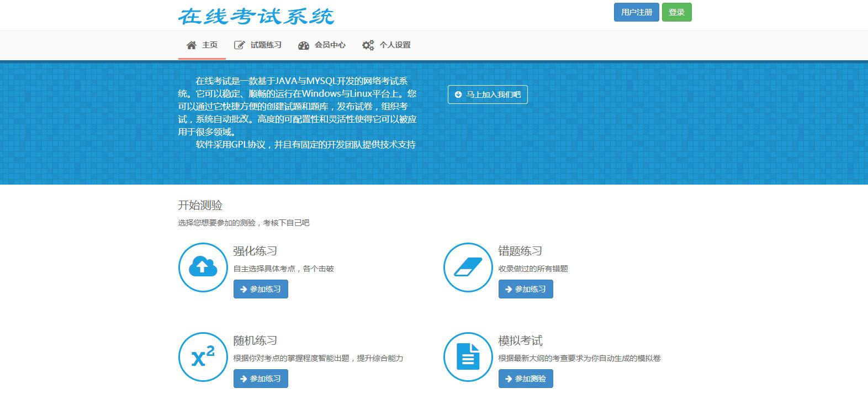Screen dimensions: 868x404
Task: Start 参加练习 under 错题练习
Action: pyautogui.click(x=526, y=289)
